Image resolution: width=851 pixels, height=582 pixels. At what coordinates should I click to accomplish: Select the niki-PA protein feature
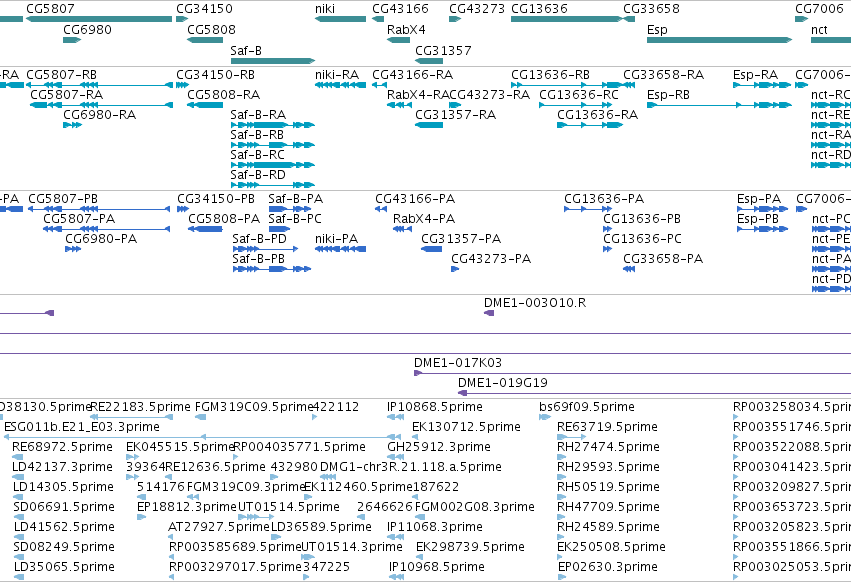point(340,249)
